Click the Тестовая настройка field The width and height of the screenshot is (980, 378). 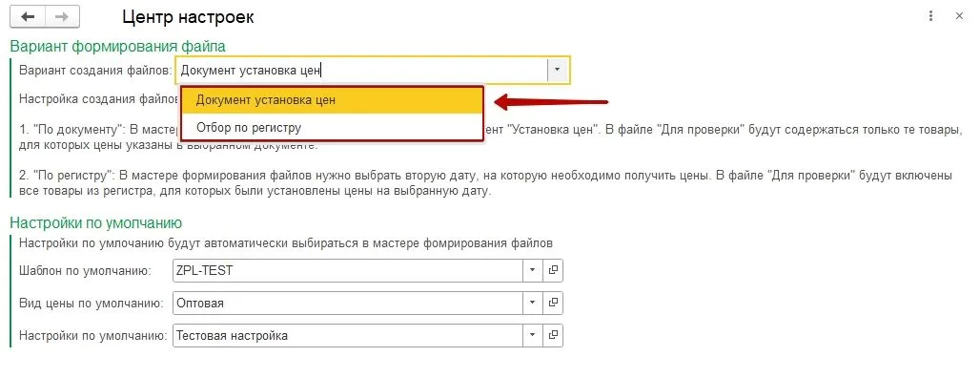[x=348, y=335]
